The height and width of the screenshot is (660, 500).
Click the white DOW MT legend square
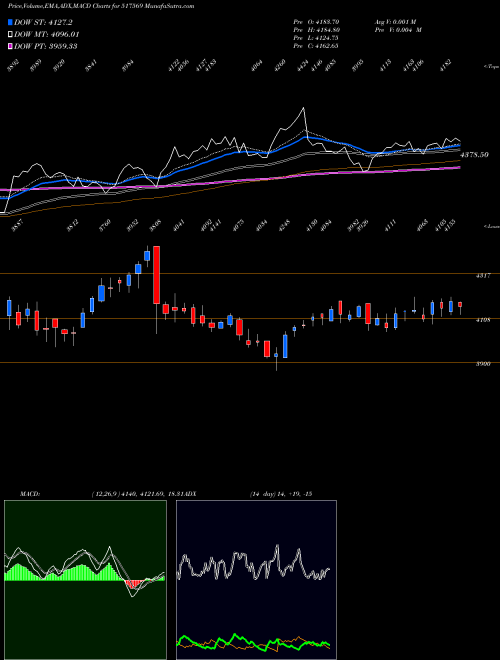click(x=10, y=35)
